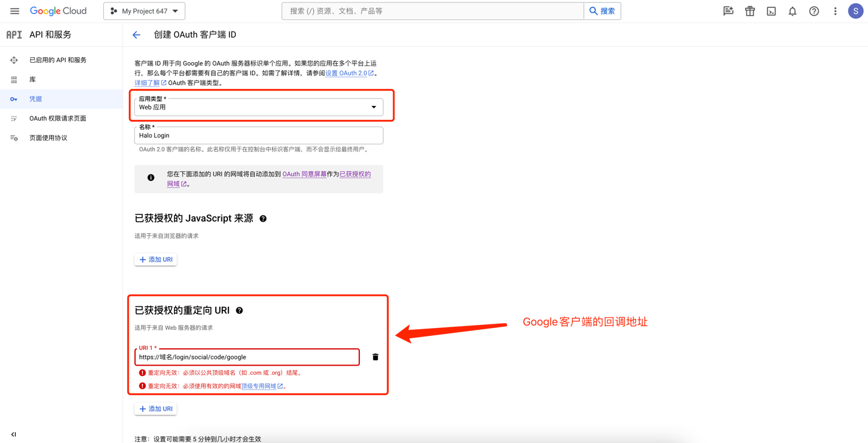Collapse the sidebar with bottom-left arrow
The image size is (868, 443).
pyautogui.click(x=13, y=434)
